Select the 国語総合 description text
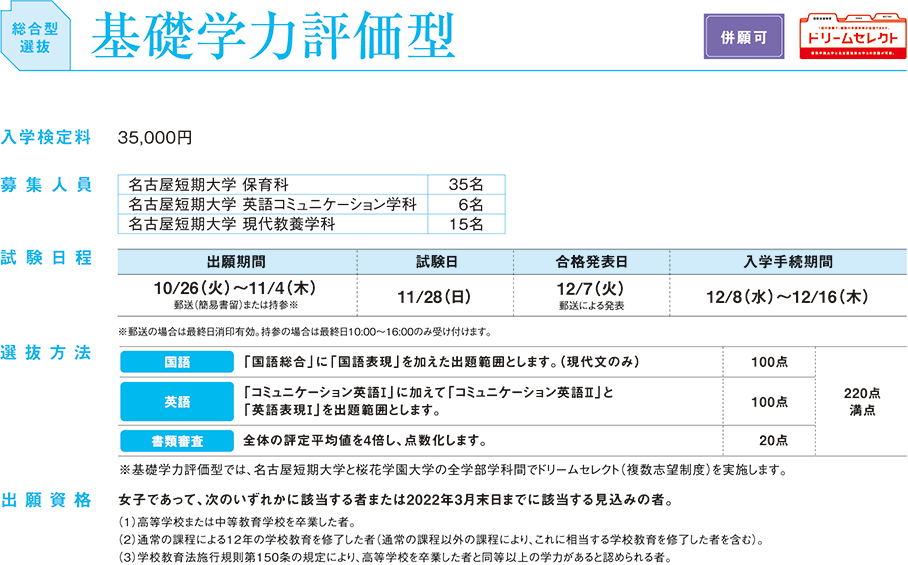The width and height of the screenshot is (908, 565). coord(441,362)
